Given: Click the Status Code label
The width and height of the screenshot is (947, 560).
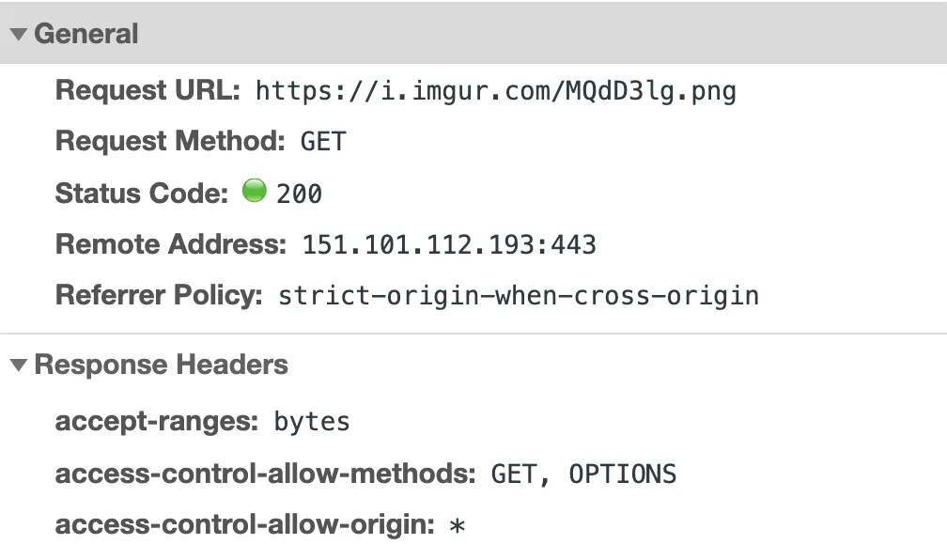Looking at the screenshot, I should (142, 194).
